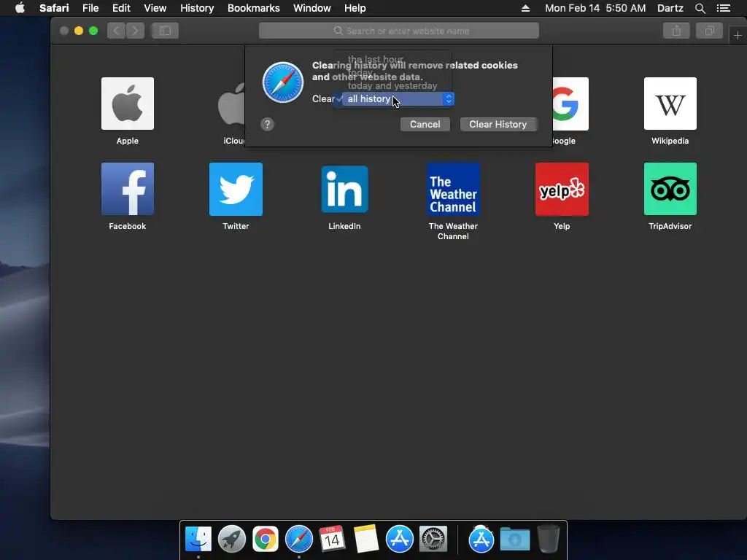Select the last hour option

pyautogui.click(x=376, y=60)
